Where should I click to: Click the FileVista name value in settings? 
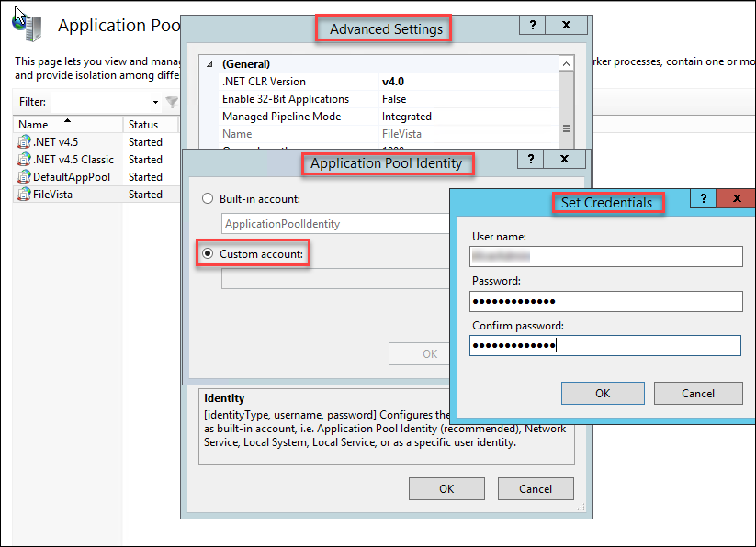tap(401, 133)
